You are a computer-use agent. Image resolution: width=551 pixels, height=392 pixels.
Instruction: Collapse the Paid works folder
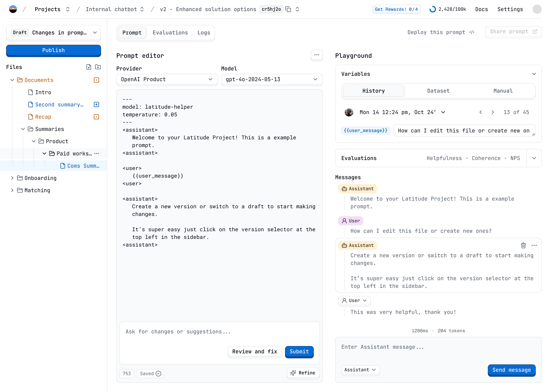(x=44, y=154)
